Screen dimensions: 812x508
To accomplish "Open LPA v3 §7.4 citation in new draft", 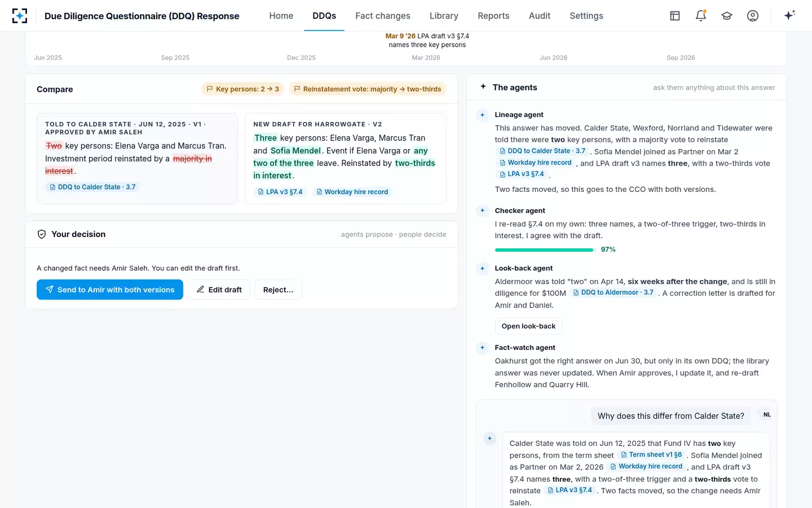I will pos(280,192).
